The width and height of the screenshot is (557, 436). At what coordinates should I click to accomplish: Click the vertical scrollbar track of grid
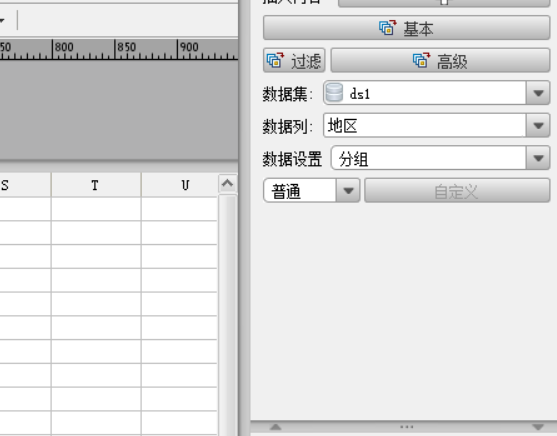(x=228, y=314)
